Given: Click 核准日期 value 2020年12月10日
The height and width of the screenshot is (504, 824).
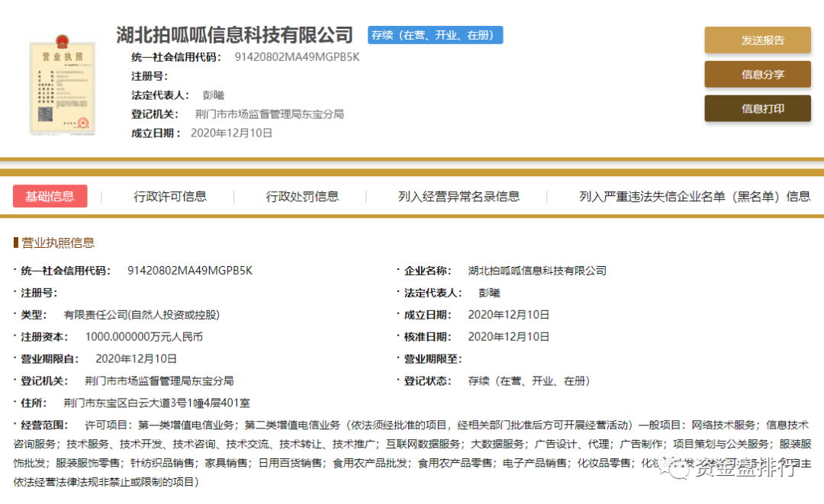Looking at the screenshot, I should 508,336.
